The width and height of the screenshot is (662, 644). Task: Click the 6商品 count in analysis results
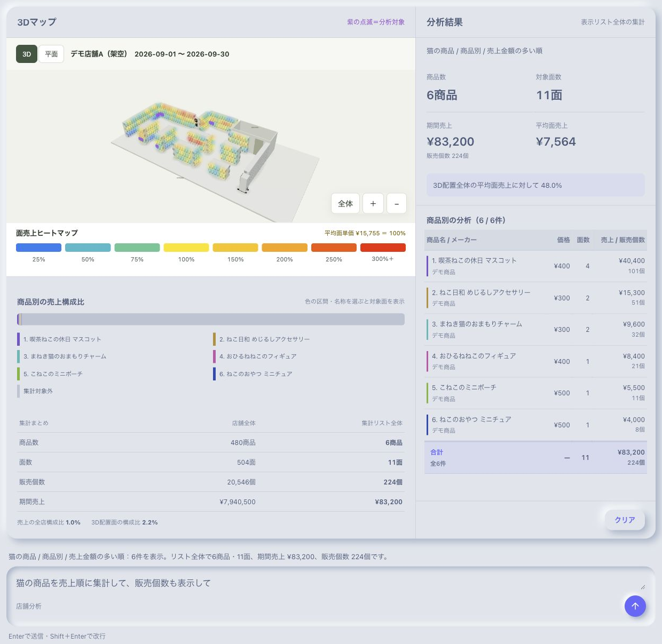(442, 95)
